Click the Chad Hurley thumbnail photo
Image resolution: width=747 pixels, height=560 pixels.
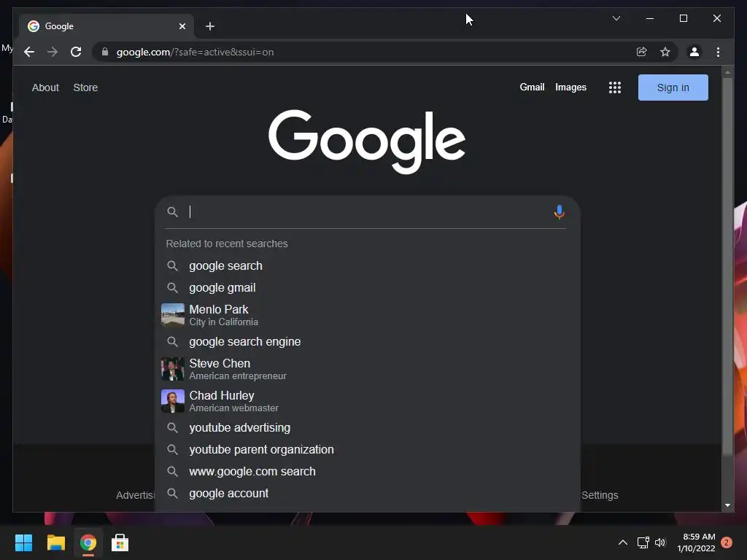pyautogui.click(x=172, y=401)
